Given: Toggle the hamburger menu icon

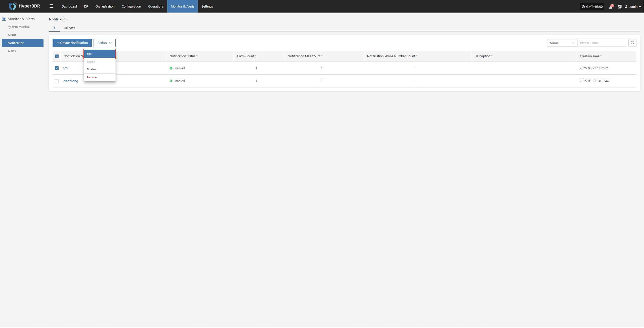Looking at the screenshot, I should (x=52, y=6).
